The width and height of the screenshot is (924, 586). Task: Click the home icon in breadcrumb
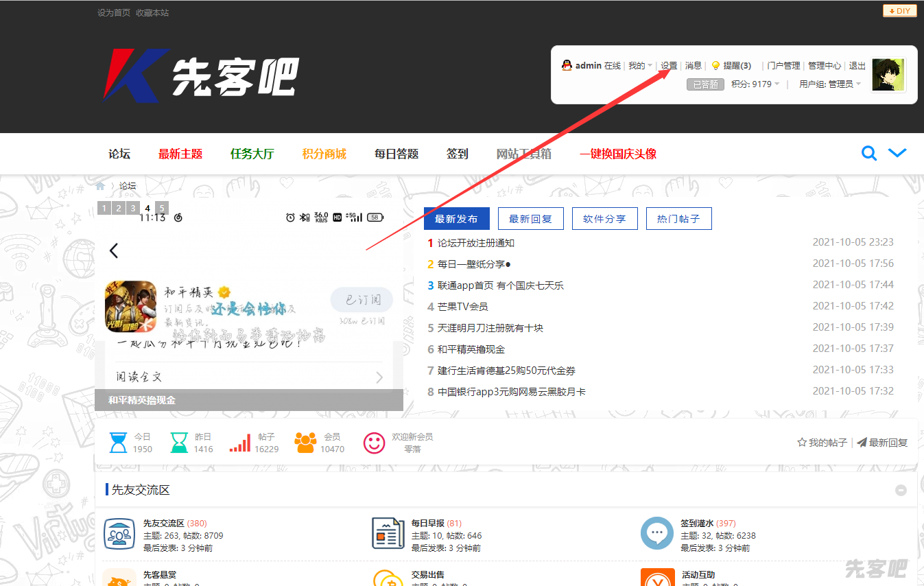[x=101, y=186]
